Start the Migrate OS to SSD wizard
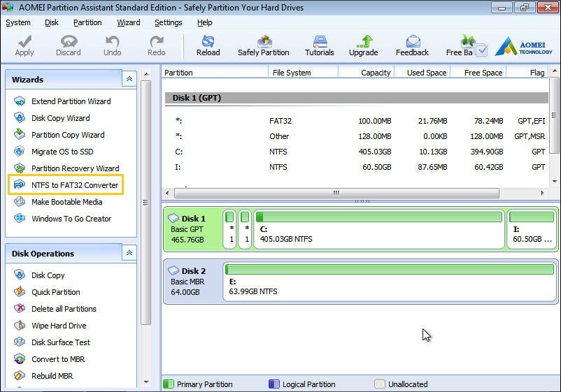Image resolution: width=561 pixels, height=392 pixels. (62, 152)
